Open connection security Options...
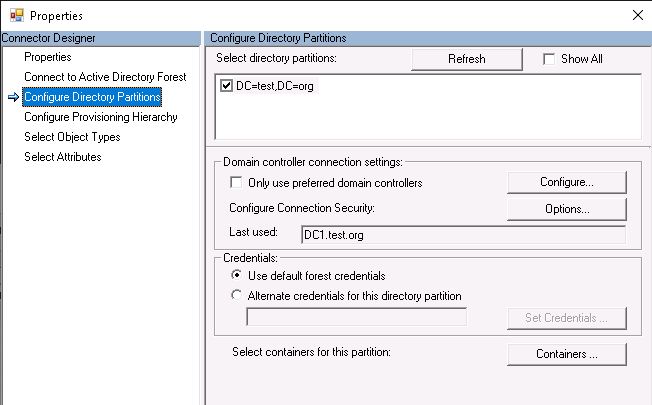This screenshot has height=405, width=652. (x=567, y=209)
